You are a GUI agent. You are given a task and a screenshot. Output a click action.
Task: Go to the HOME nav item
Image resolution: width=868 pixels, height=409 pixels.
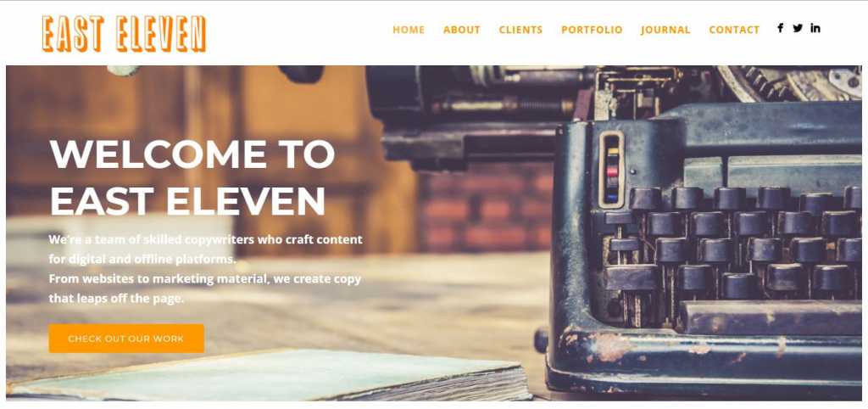409,30
